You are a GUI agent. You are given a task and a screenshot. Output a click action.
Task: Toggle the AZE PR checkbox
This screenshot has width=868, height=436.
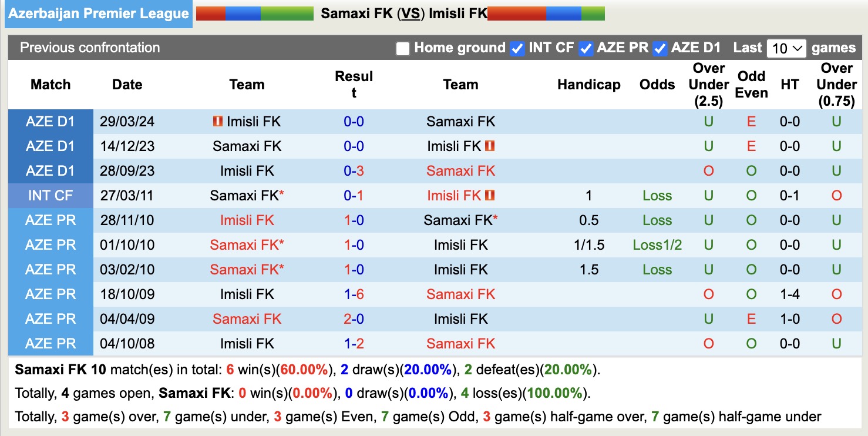point(586,48)
